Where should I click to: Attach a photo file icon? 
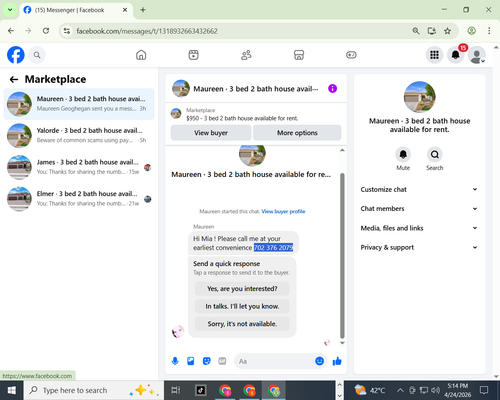click(191, 361)
